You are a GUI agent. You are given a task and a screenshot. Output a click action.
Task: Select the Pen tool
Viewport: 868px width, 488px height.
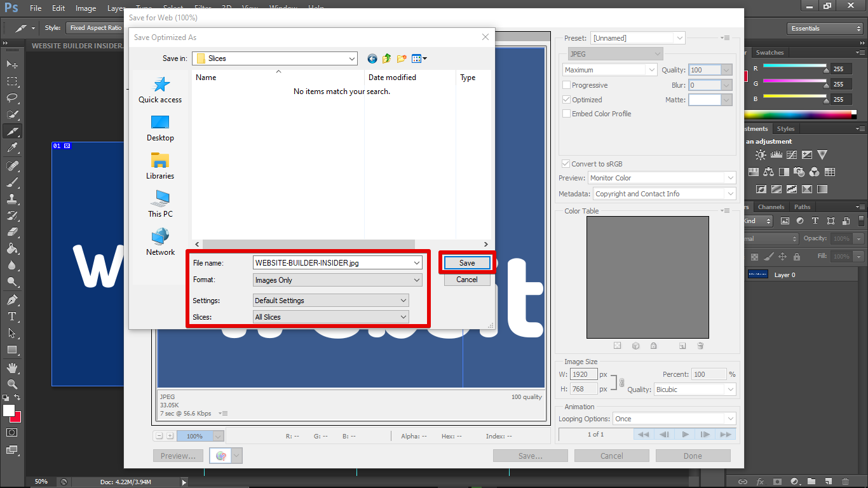[12, 299]
